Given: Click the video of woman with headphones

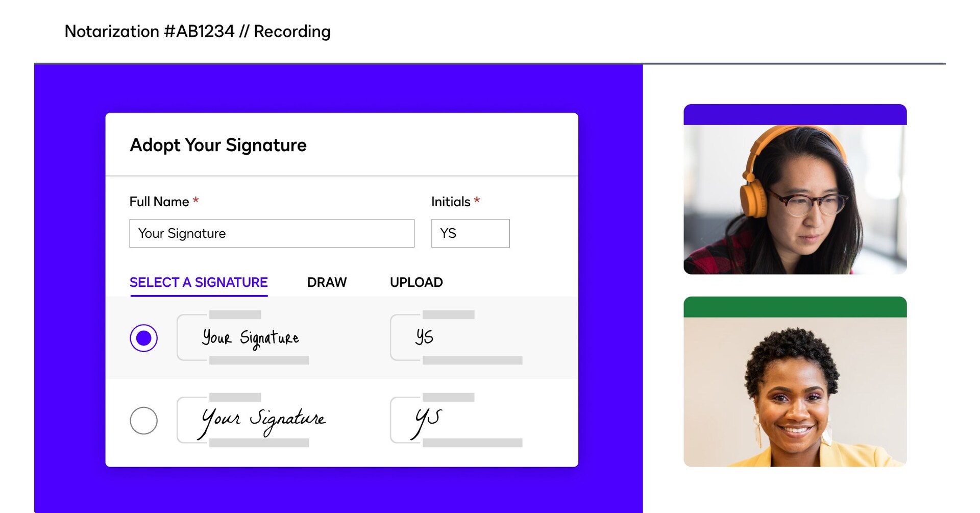Looking at the screenshot, I should [795, 200].
